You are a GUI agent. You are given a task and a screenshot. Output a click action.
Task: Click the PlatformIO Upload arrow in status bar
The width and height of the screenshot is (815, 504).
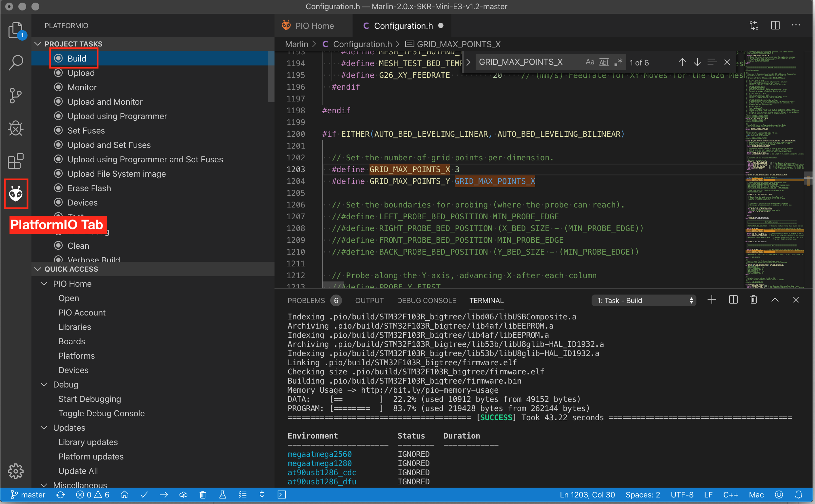(x=164, y=494)
